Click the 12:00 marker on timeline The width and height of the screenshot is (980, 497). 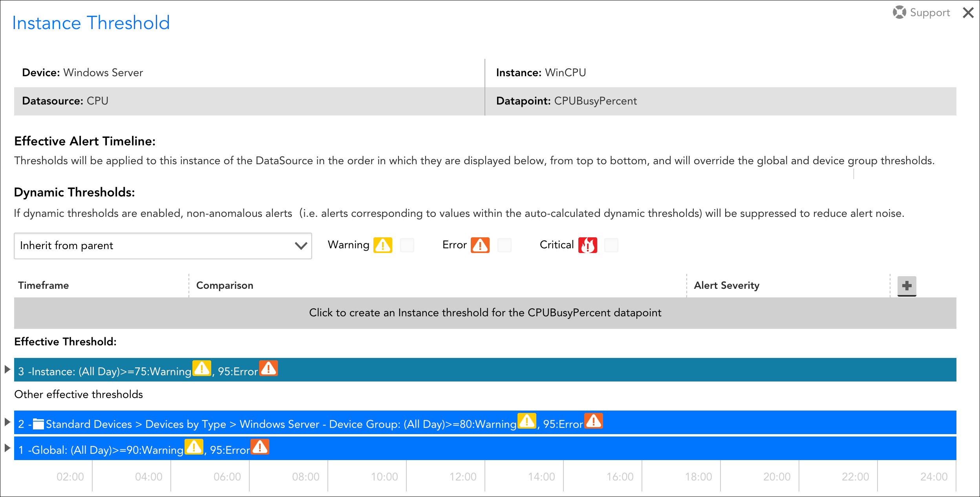tap(463, 477)
